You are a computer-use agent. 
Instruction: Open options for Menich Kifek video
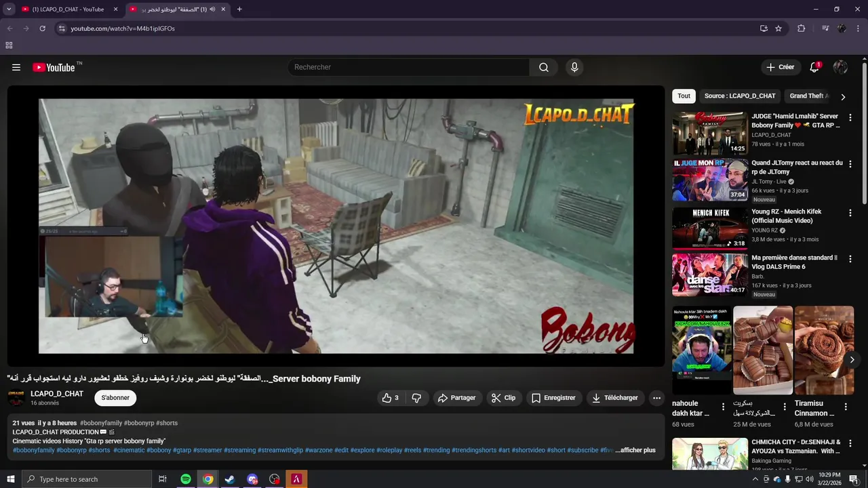(x=850, y=213)
